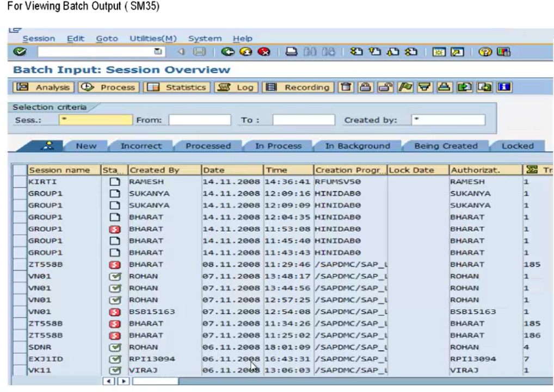The image size is (554, 392).
Task: Switch to the In Background tab
Action: coord(358,146)
